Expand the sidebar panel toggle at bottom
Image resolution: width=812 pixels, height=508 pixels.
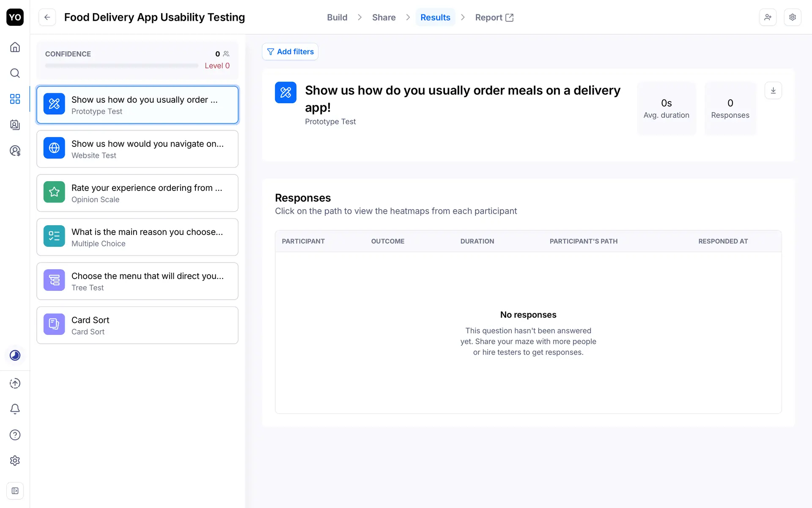tap(15, 491)
